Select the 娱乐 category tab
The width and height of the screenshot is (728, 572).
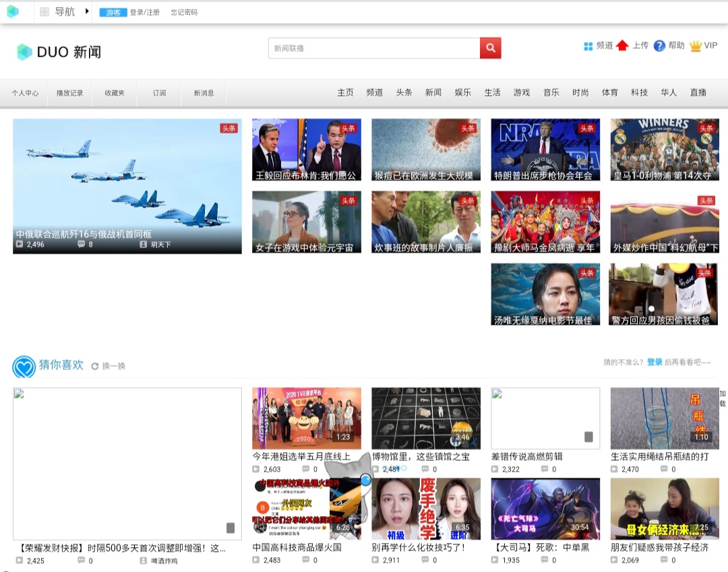[462, 92]
